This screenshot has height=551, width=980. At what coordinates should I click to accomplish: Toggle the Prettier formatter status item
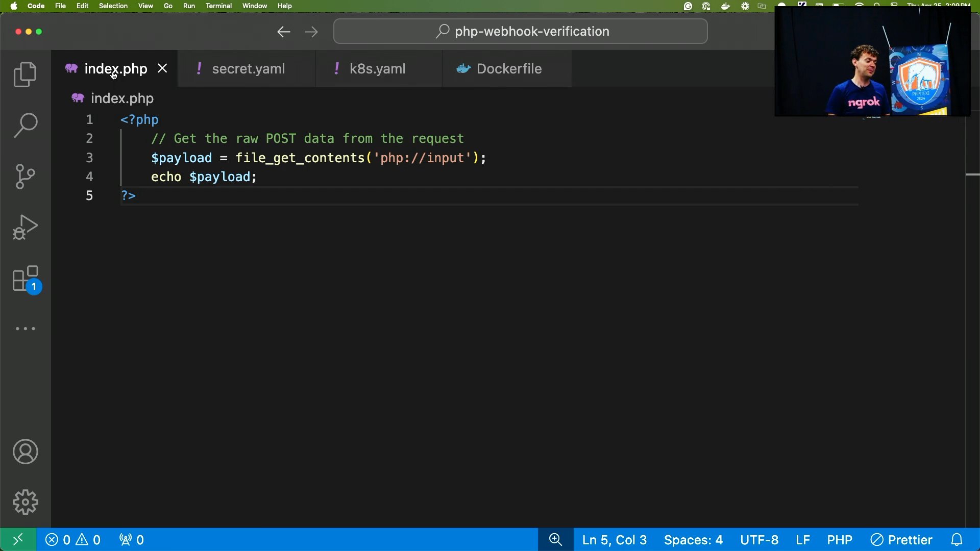point(901,540)
